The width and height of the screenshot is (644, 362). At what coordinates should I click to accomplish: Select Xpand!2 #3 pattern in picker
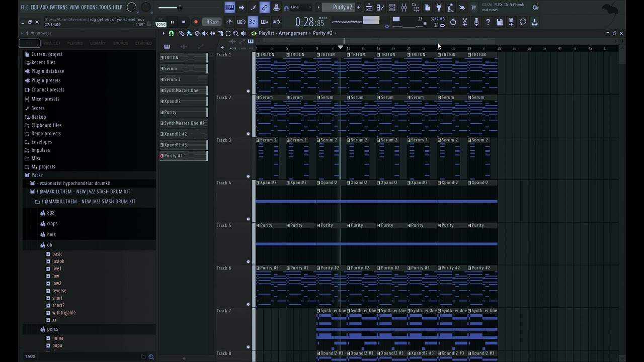click(184, 145)
